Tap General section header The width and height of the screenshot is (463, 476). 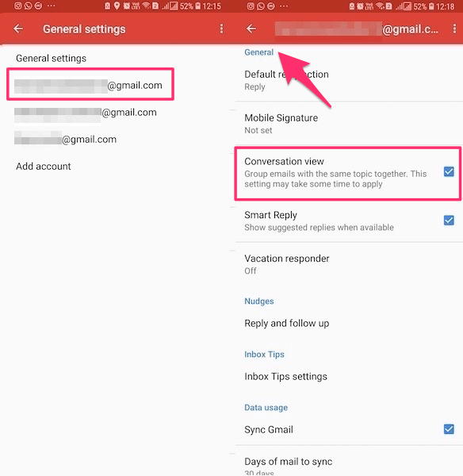pos(258,52)
